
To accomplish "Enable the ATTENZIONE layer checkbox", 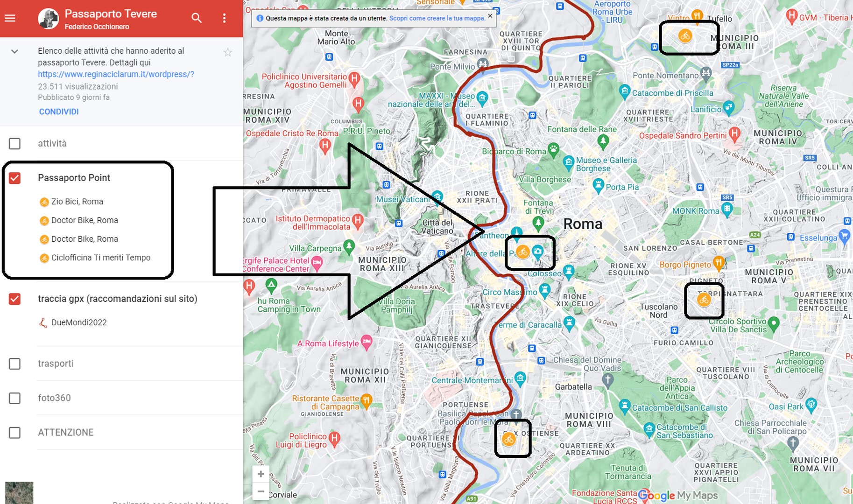I will click(x=14, y=433).
